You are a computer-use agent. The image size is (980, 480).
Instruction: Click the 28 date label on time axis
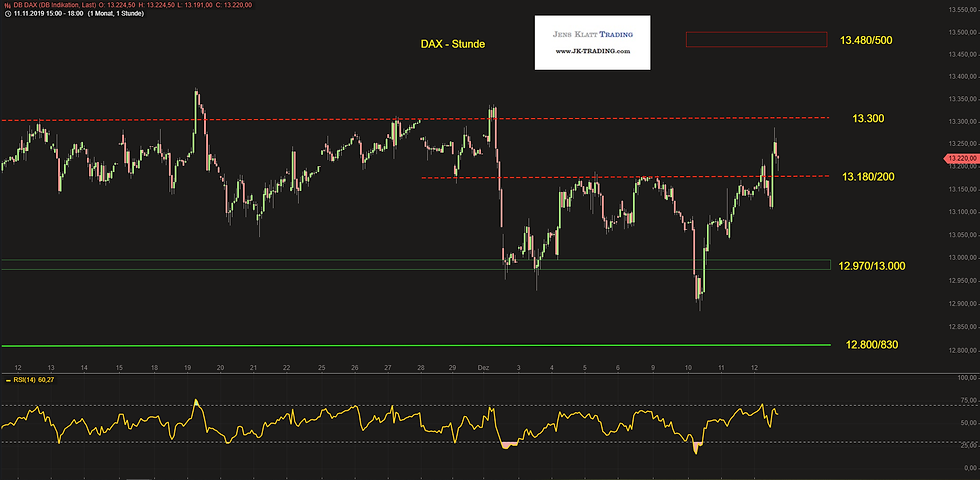tap(421, 368)
